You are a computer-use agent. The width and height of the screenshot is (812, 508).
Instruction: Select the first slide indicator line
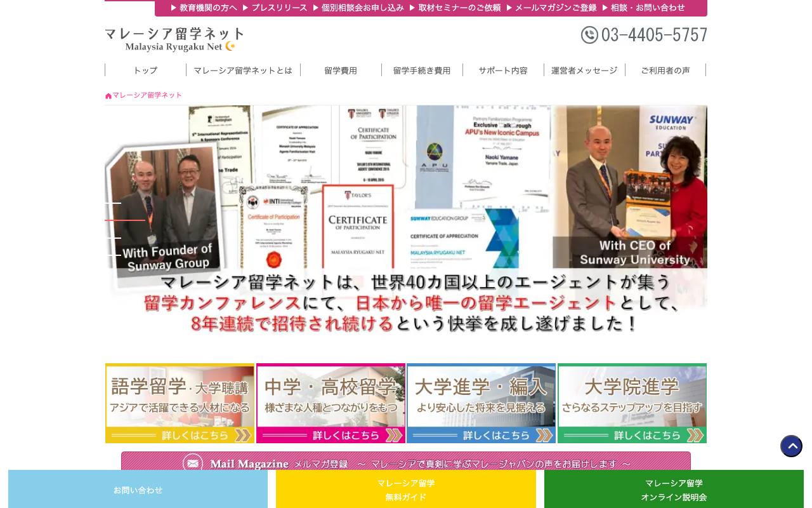(x=113, y=203)
